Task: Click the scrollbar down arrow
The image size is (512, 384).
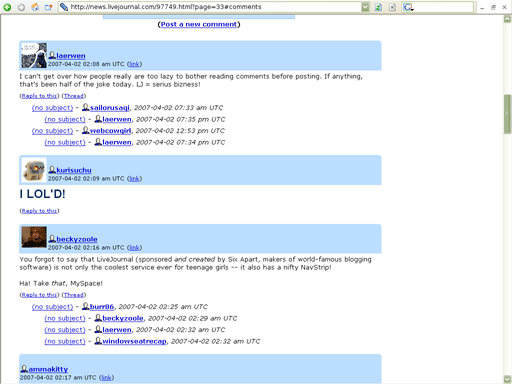Action: [x=507, y=379]
